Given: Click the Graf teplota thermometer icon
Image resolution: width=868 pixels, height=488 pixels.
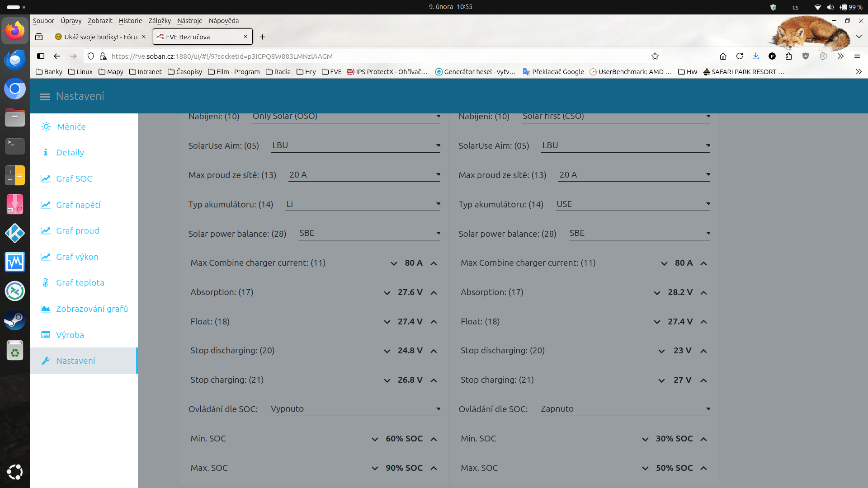Looking at the screenshot, I should [46, 282].
